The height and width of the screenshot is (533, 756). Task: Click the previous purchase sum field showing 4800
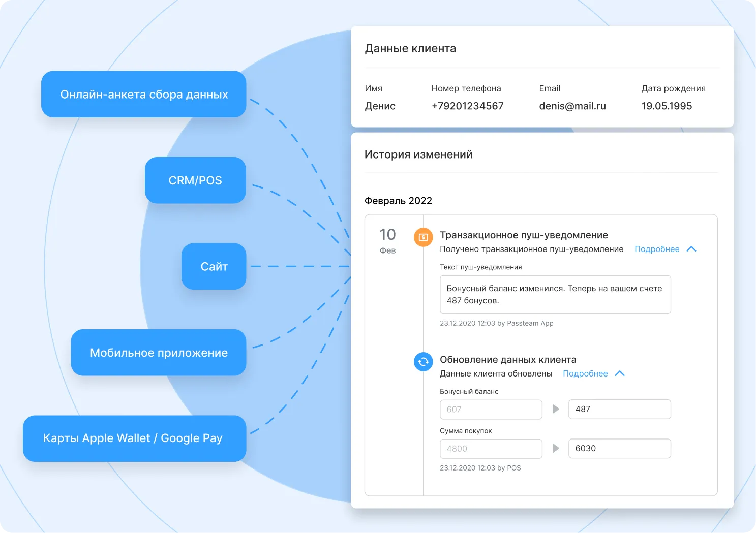click(x=491, y=449)
